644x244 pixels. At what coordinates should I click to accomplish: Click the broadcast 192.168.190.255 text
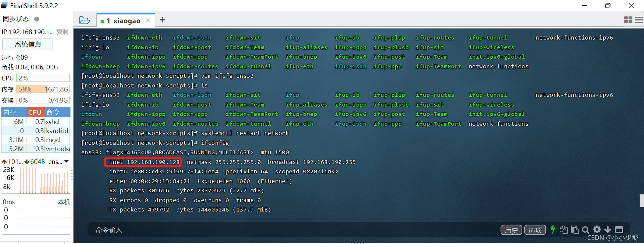311,162
